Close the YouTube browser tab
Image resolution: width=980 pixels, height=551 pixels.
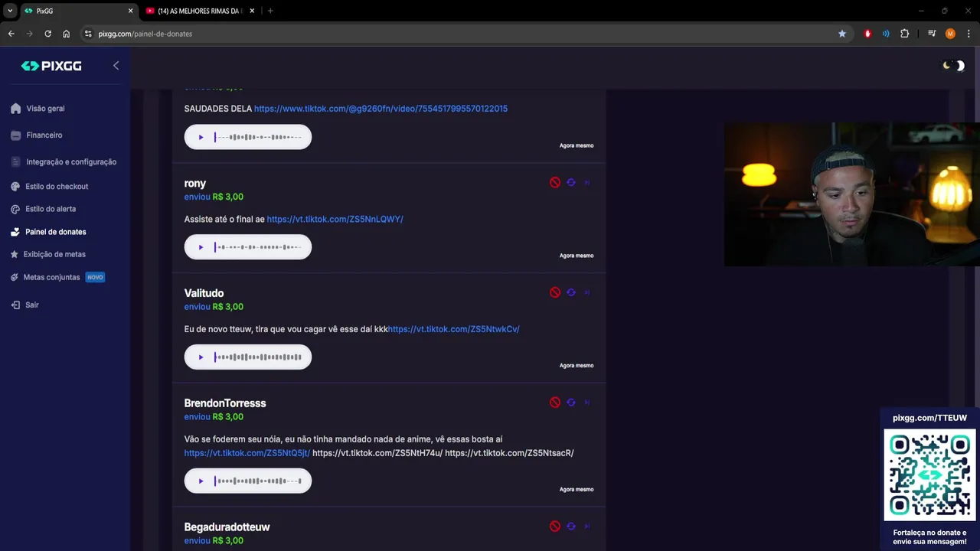point(252,11)
